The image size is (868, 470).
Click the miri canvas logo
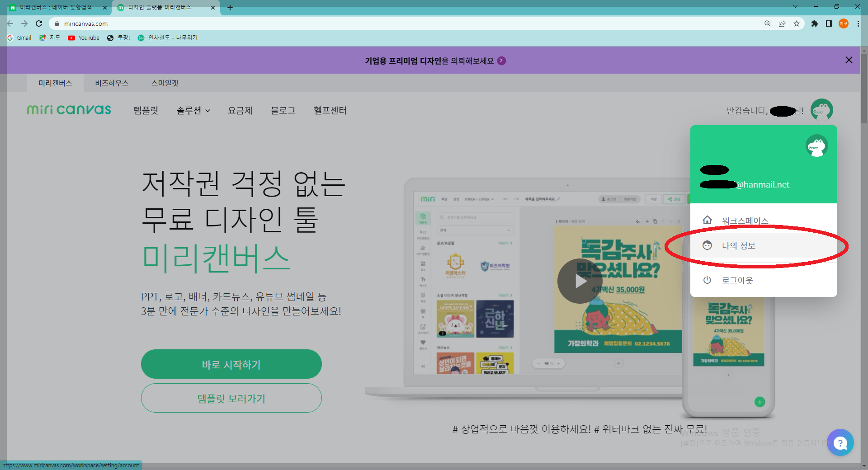[x=69, y=110]
